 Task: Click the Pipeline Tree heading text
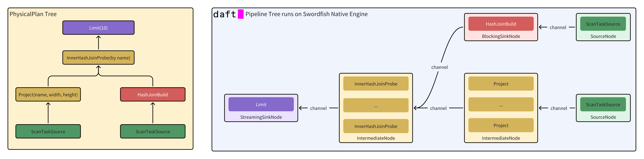tap(306, 14)
